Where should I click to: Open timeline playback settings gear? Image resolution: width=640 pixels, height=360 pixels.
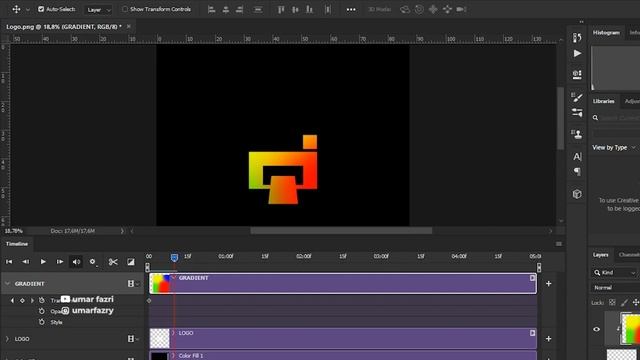pos(93,262)
